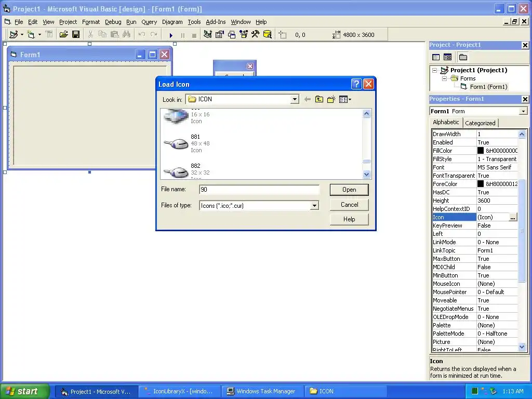Expand the Look in ICON dropdown
Image resolution: width=532 pixels, height=399 pixels.
pyautogui.click(x=295, y=99)
